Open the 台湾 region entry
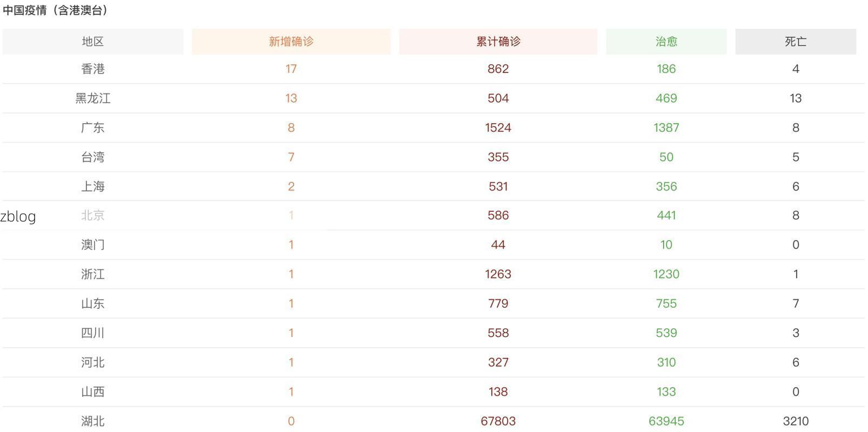The width and height of the screenshot is (868, 432). (x=93, y=157)
